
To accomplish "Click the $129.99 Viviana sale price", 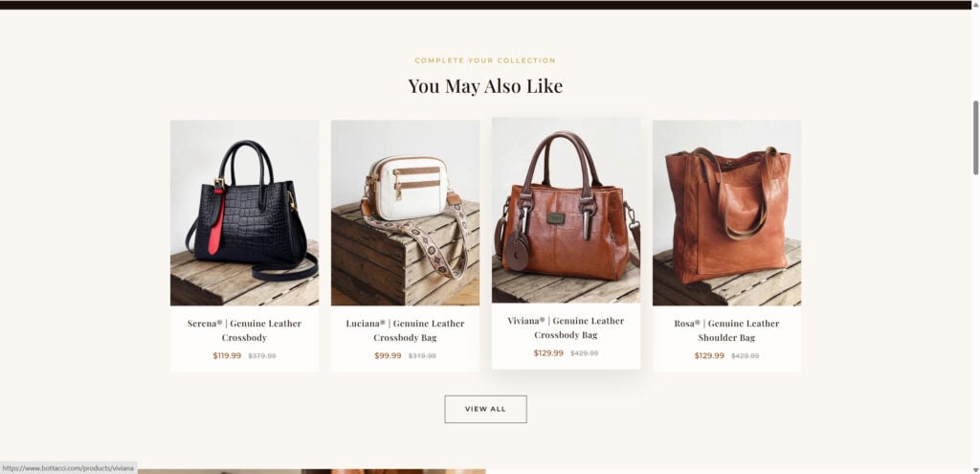I will [548, 353].
